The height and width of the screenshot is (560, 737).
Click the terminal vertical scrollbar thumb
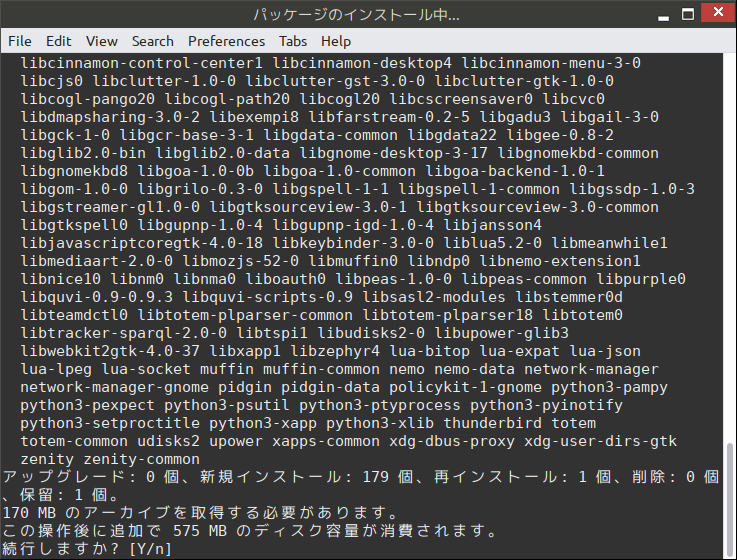729,499
